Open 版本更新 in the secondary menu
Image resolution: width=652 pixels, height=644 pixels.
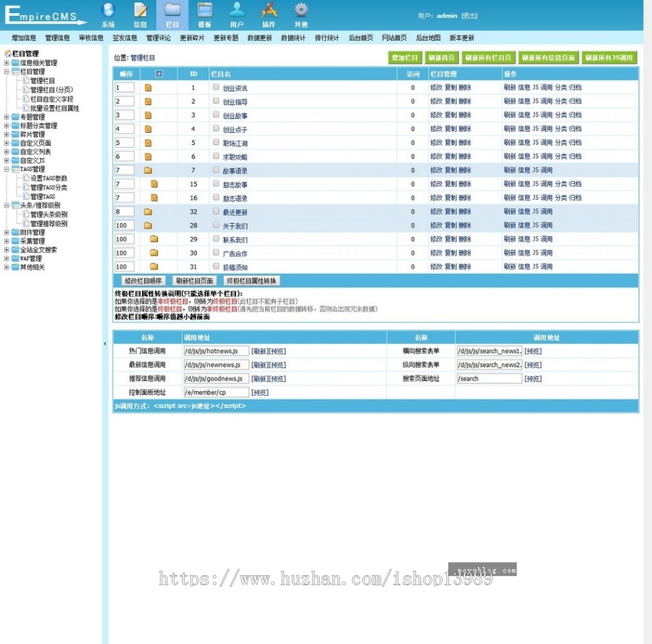pos(461,38)
